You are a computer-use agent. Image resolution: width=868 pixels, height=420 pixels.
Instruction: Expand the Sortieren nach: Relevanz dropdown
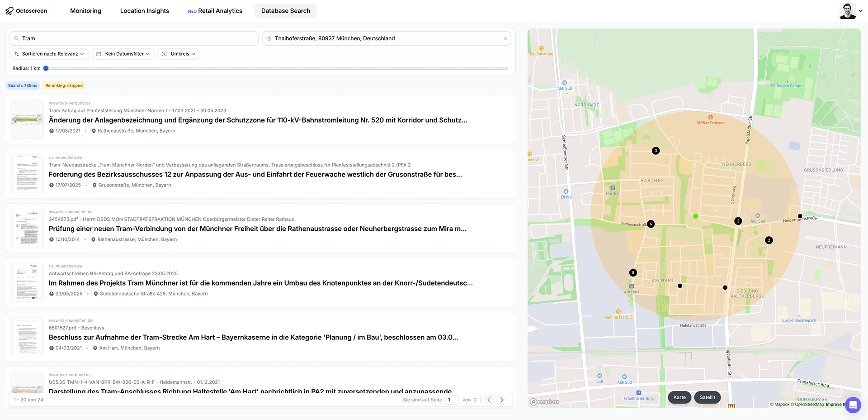[49, 54]
